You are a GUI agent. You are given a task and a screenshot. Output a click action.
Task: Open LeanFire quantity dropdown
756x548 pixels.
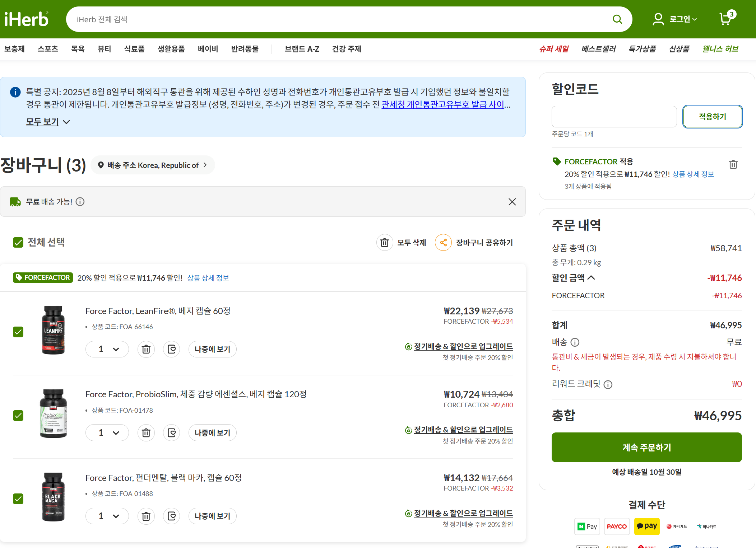pos(107,349)
